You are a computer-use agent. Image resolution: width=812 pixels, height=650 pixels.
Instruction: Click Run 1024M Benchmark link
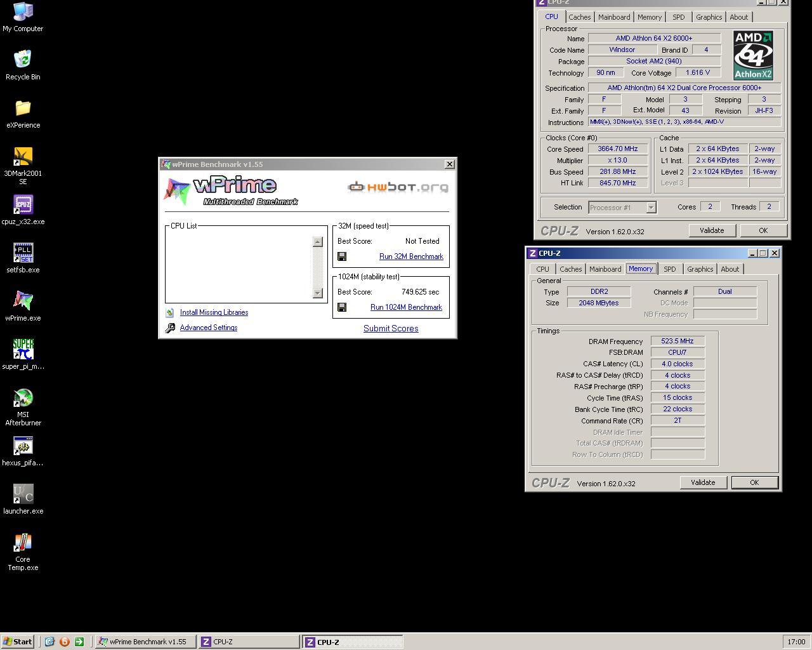pos(406,307)
